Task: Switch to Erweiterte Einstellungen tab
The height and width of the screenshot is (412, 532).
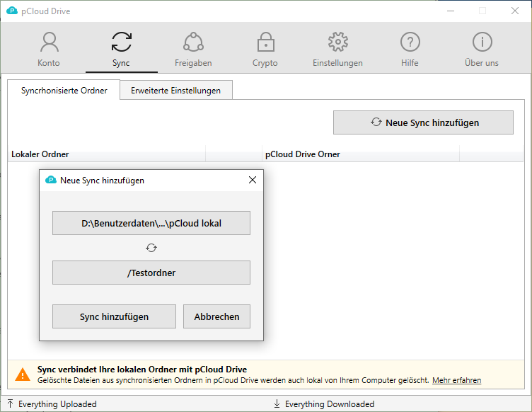Action: (x=175, y=91)
